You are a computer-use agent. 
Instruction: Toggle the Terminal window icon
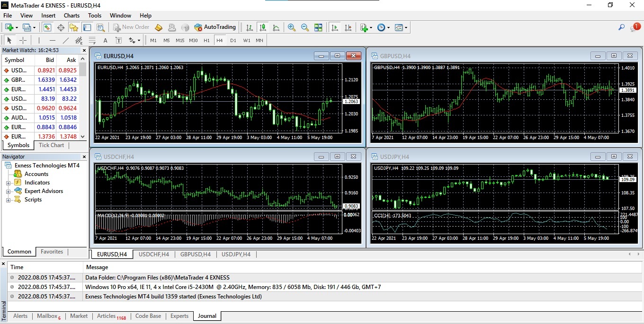click(87, 27)
